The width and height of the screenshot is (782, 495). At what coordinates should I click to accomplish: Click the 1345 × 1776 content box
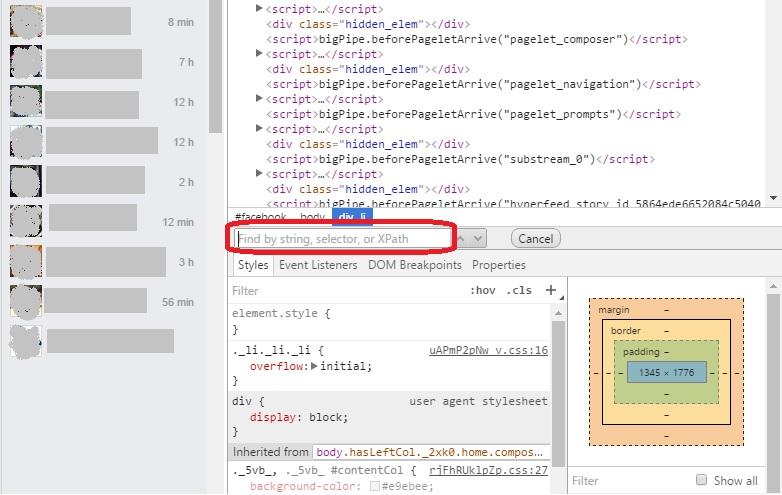click(x=666, y=373)
